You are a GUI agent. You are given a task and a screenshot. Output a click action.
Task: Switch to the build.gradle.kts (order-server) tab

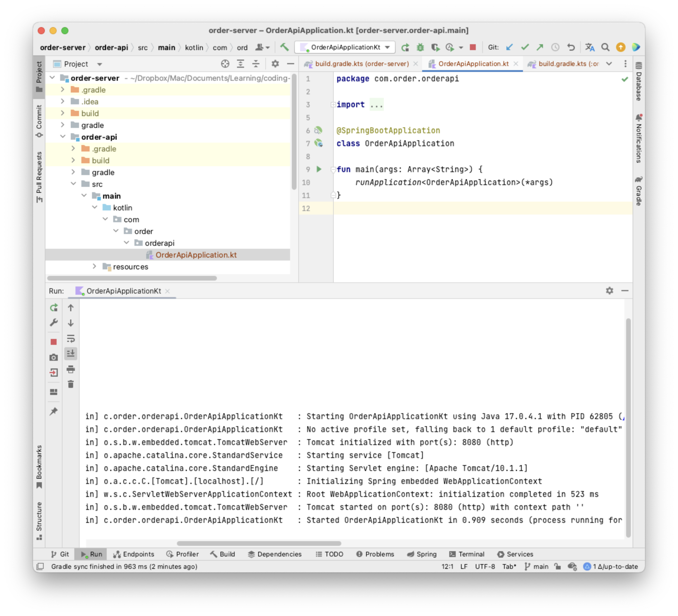click(361, 64)
